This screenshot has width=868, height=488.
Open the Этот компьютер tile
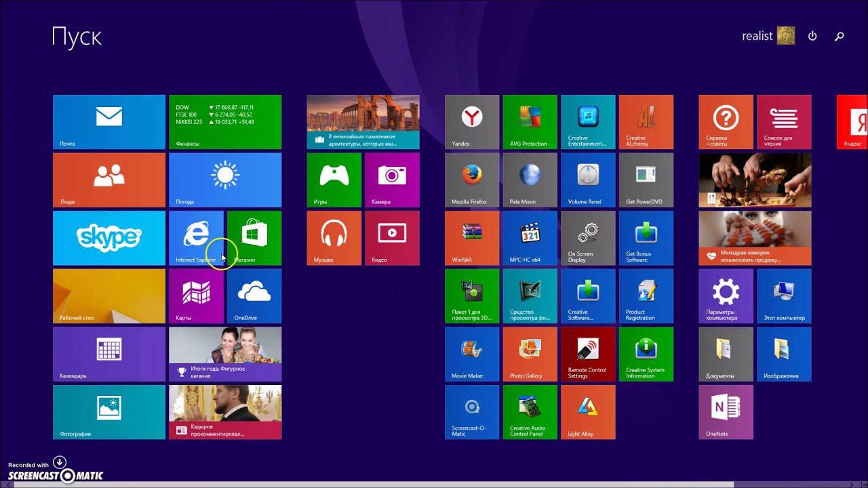click(784, 296)
